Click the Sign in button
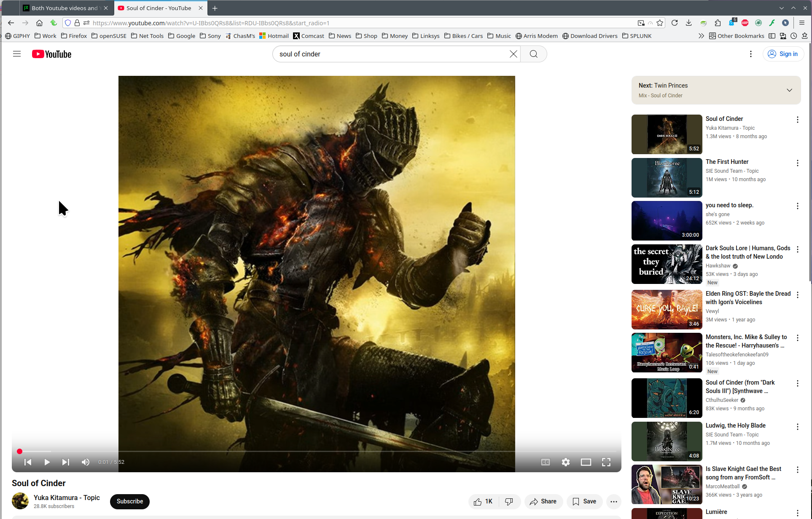Image resolution: width=812 pixels, height=519 pixels. click(783, 54)
